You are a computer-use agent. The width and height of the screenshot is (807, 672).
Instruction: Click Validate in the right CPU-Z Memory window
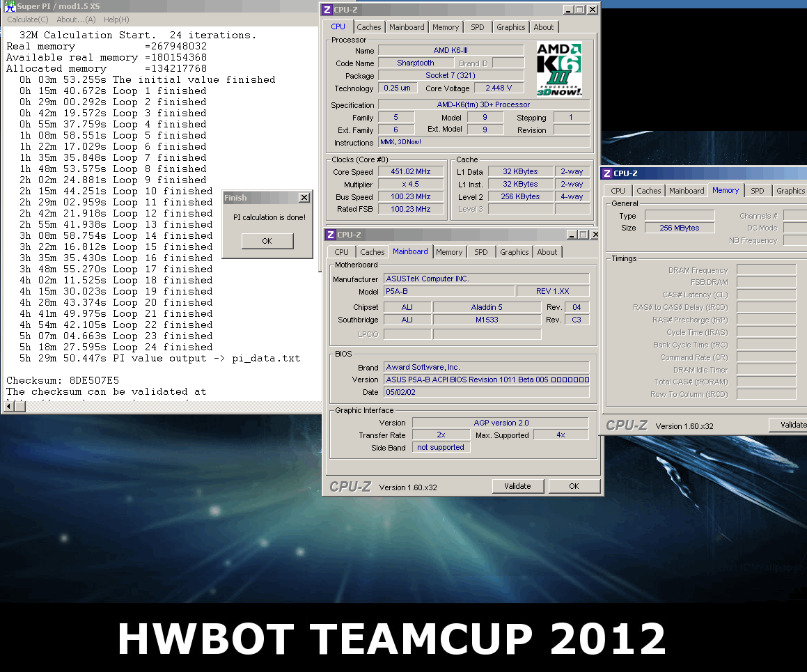tap(788, 425)
